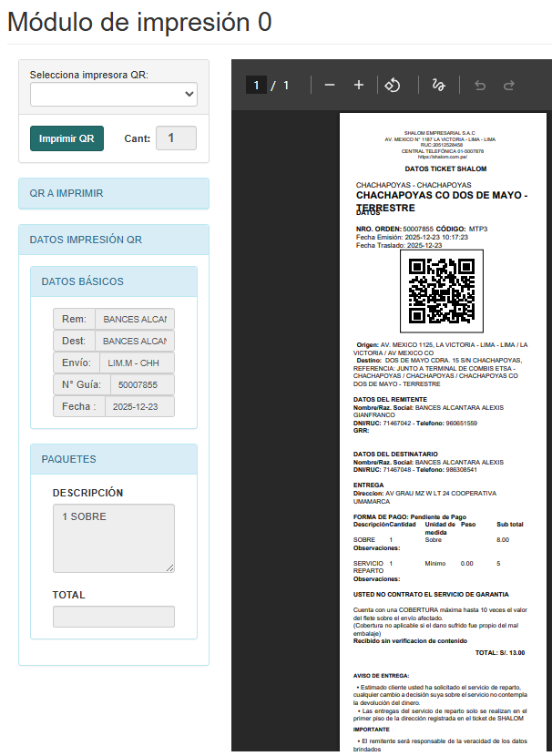Activate the draw annotation tool
This screenshot has width=552, height=756.
pyautogui.click(x=438, y=85)
